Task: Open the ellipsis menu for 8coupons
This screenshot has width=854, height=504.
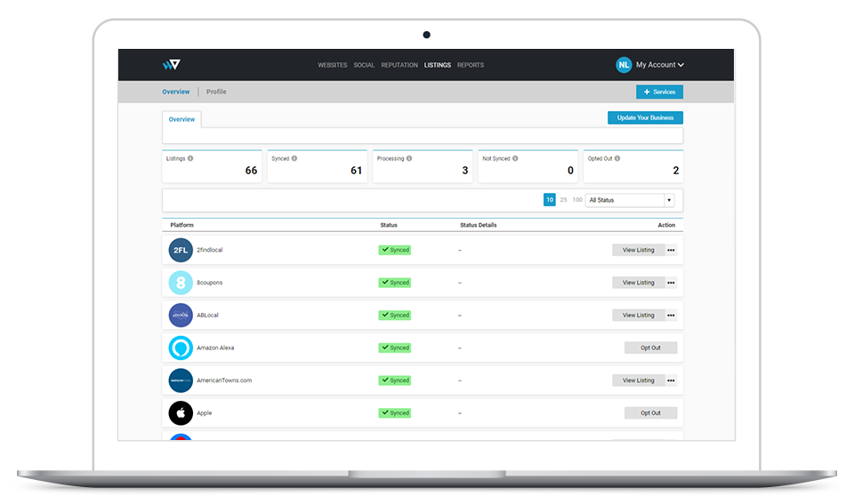Action: coord(671,283)
